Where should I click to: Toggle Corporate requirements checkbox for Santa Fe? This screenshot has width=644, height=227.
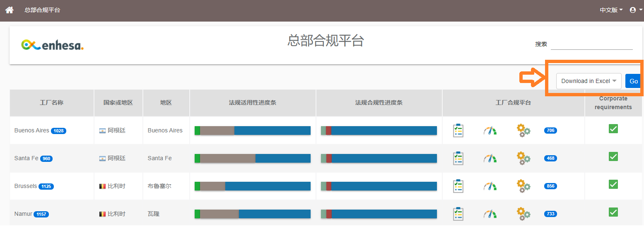click(x=613, y=156)
